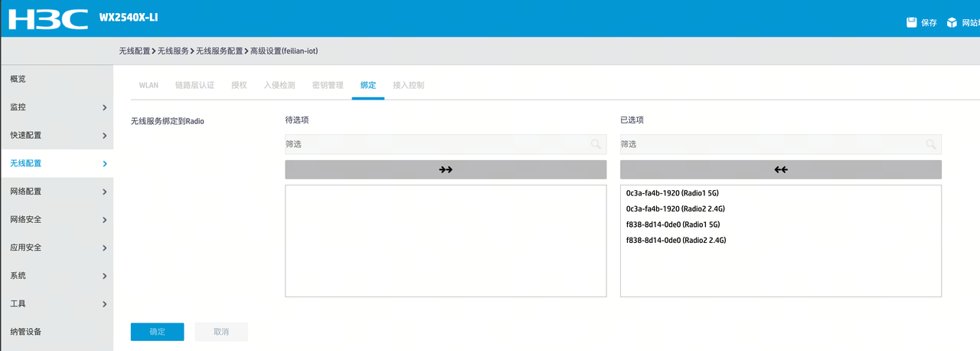Click the 待选项 filter input field

[x=446, y=144]
